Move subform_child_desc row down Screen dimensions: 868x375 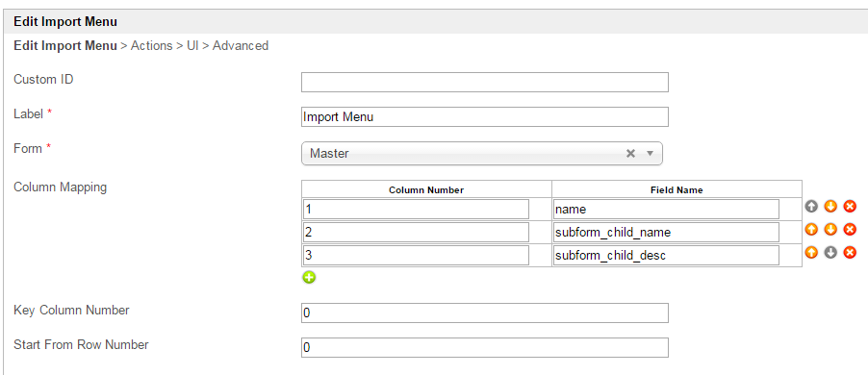point(830,252)
